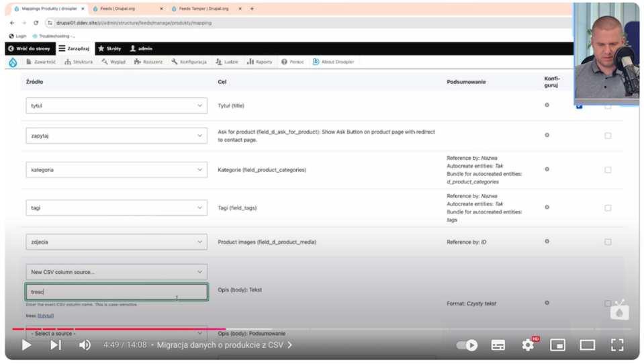Mute the video volume
The image size is (644, 364).
point(85,345)
